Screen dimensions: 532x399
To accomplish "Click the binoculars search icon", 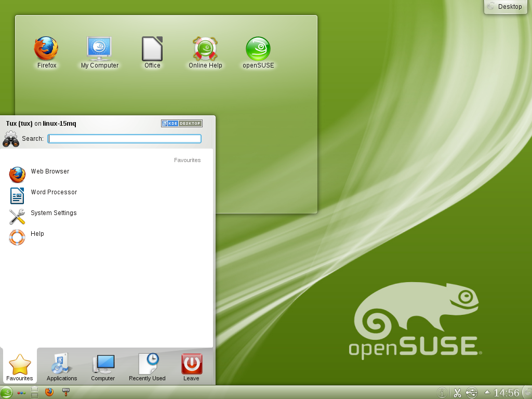I will click(x=11, y=139).
